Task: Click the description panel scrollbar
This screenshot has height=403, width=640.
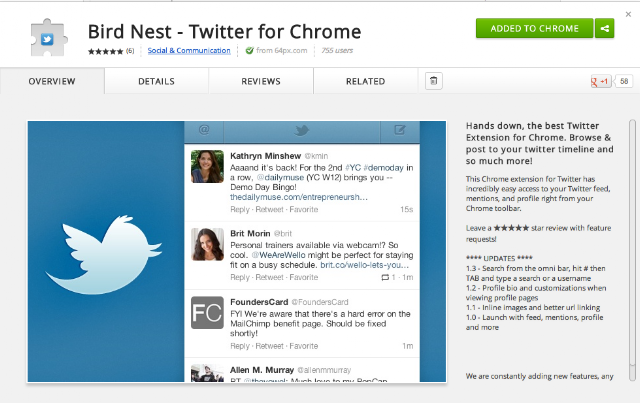Action: 632,249
